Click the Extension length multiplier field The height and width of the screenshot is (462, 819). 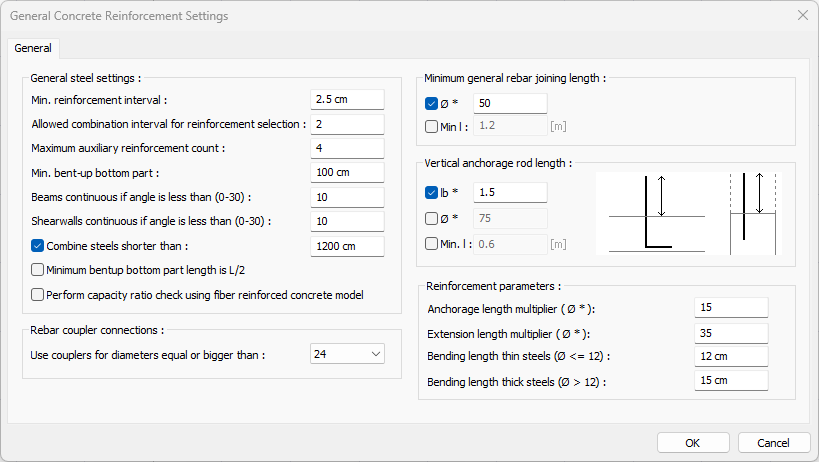(x=730, y=333)
